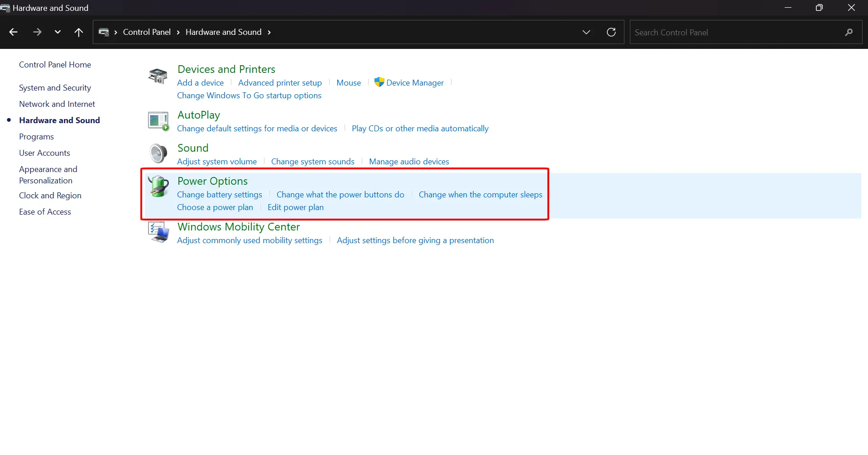Viewport: 868px width, 455px height.
Task: Click Adjust commonly used mobility settings
Action: (249, 240)
